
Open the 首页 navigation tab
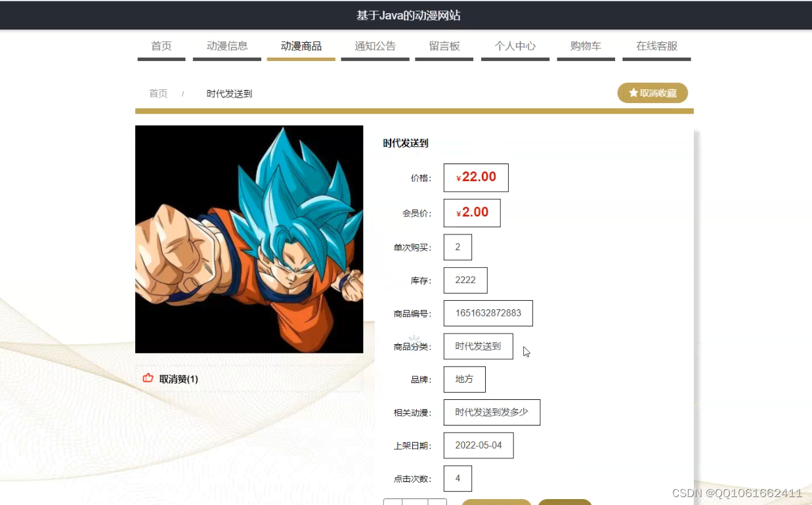tap(161, 46)
